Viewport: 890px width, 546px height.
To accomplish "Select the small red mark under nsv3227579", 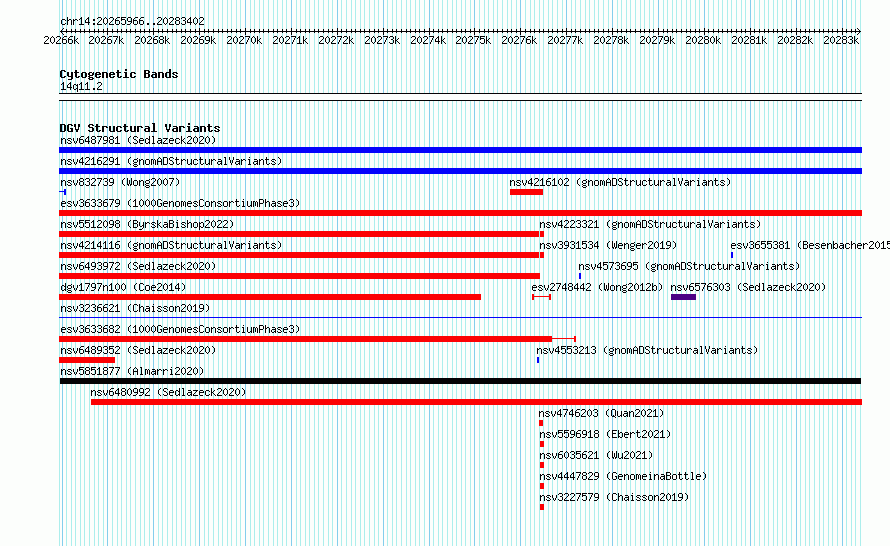I will [542, 507].
